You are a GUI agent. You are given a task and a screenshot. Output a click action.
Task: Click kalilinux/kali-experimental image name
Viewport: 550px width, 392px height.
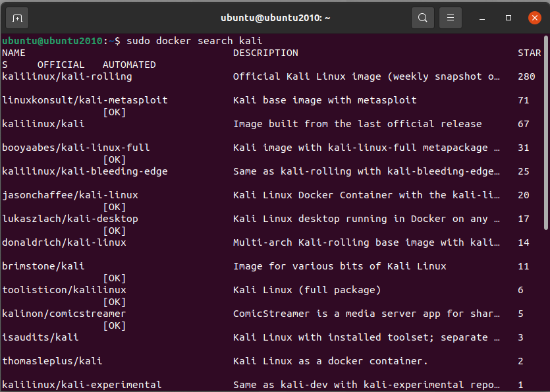click(82, 385)
